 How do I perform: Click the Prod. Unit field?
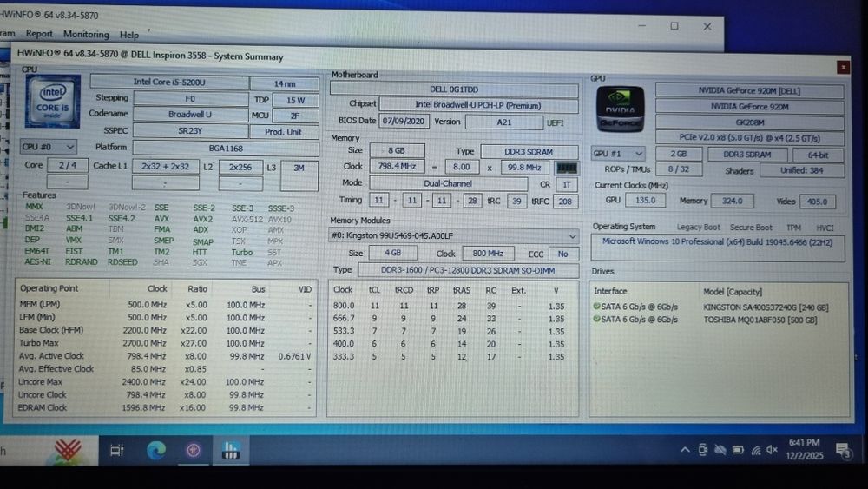click(284, 132)
